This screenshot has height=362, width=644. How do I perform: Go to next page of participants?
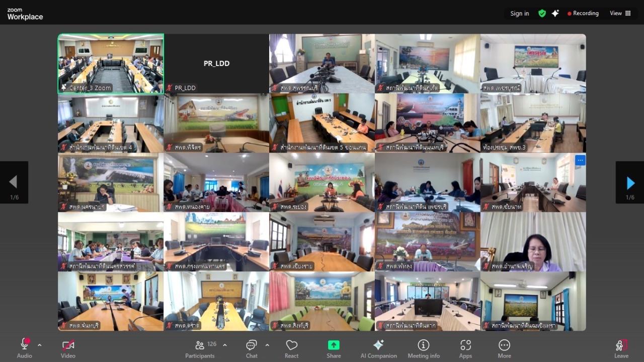[x=630, y=183]
